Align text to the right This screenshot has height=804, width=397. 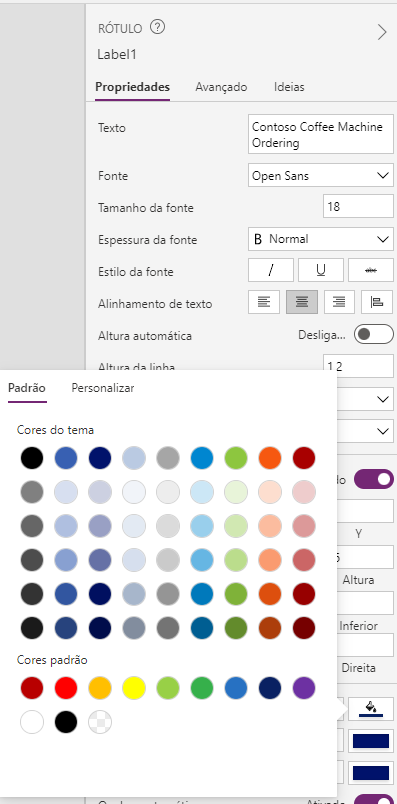click(x=339, y=302)
